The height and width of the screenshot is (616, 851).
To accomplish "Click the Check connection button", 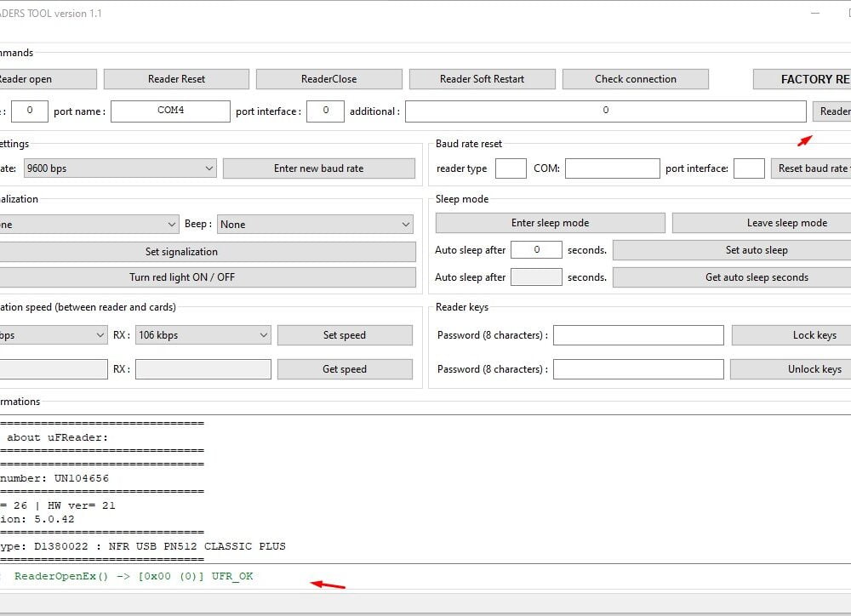I will click(x=636, y=79).
